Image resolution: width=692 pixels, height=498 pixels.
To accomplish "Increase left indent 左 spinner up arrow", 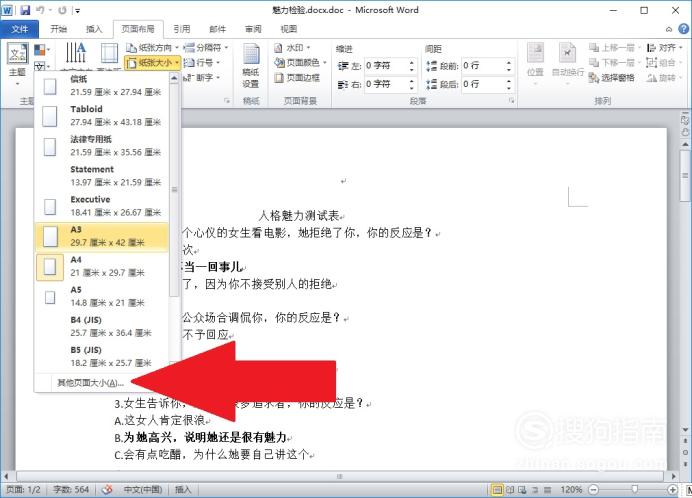I will [411, 62].
